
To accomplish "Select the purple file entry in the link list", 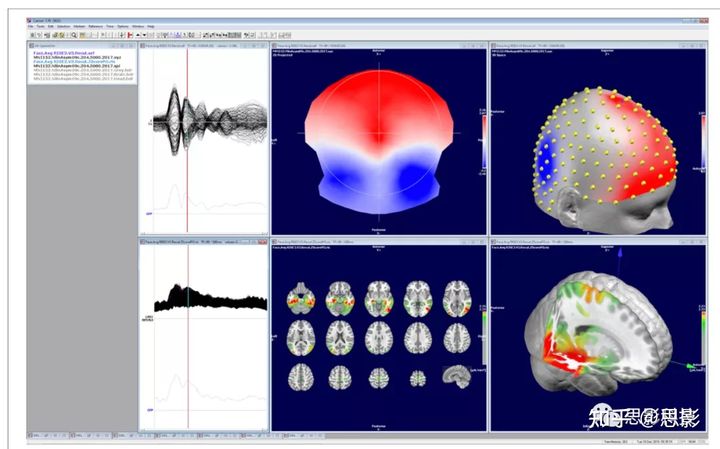I will [64, 53].
